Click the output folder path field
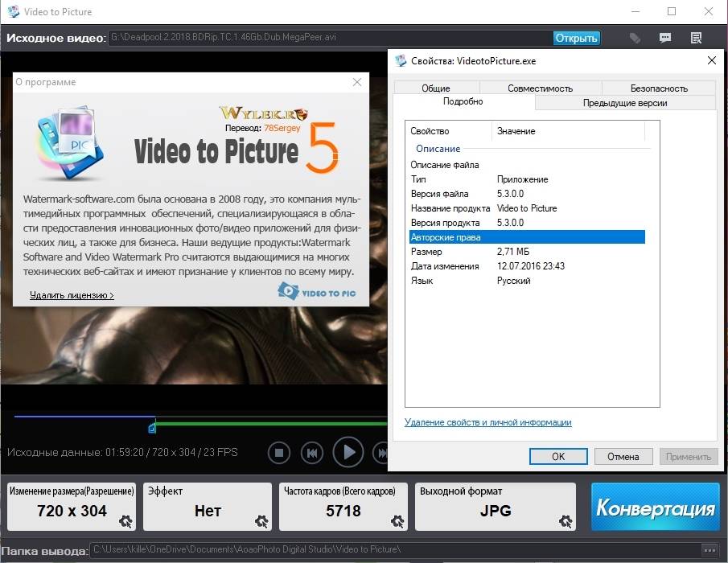 [395, 550]
